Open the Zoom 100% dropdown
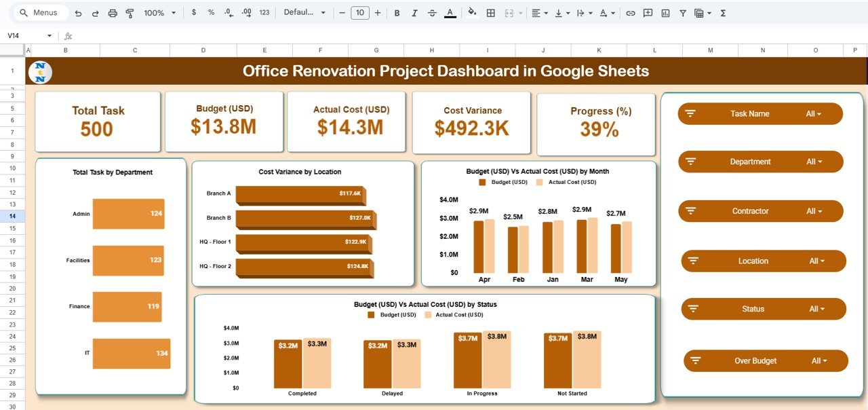The width and height of the screenshot is (868, 410). click(160, 13)
